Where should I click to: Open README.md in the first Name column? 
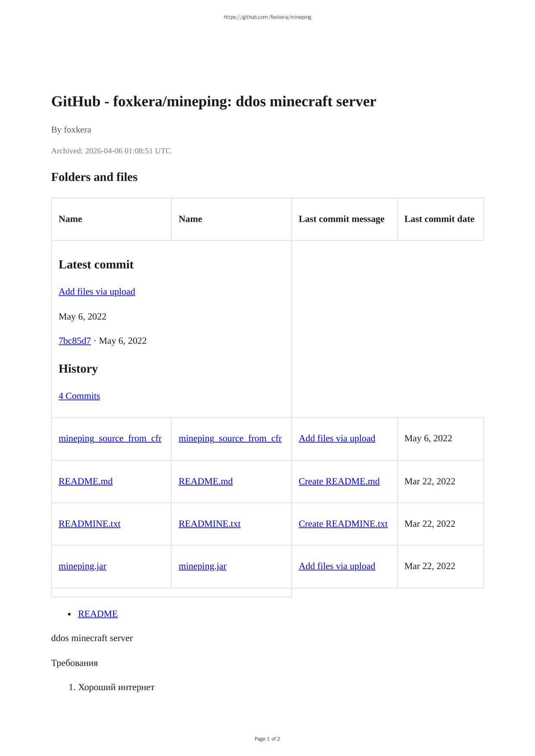click(85, 481)
